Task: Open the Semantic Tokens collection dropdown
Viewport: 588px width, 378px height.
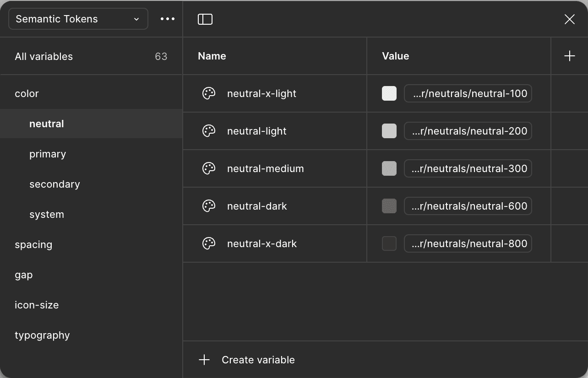Action: point(78,19)
